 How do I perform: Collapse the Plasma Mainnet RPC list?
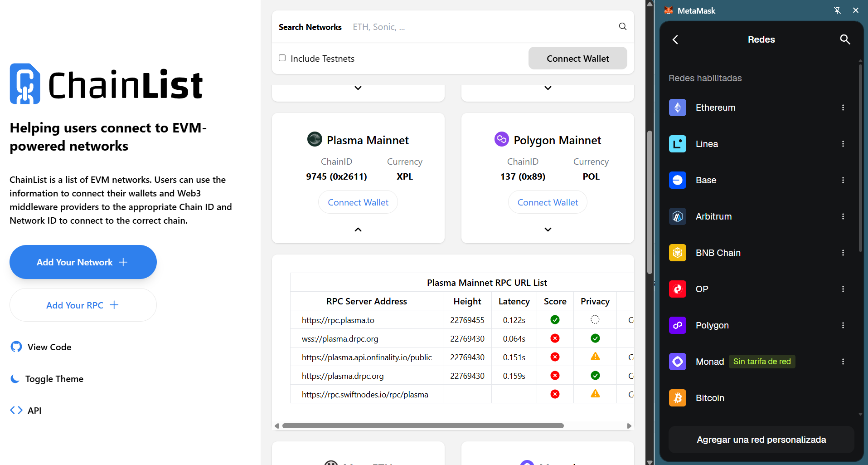pos(358,230)
